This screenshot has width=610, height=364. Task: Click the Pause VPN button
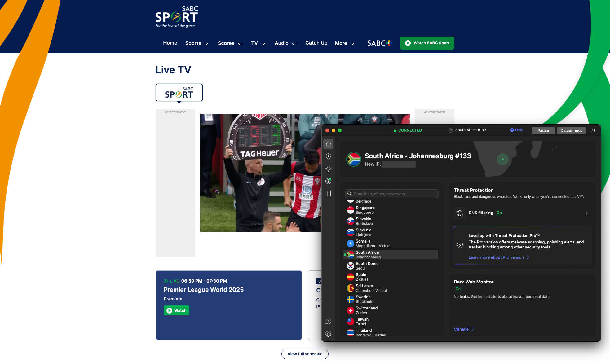click(543, 130)
